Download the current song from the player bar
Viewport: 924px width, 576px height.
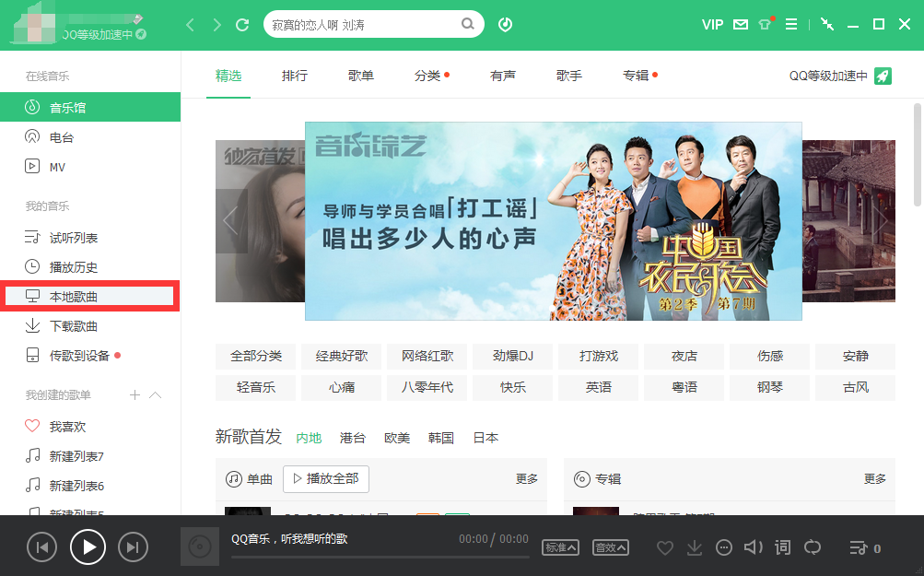coord(695,547)
